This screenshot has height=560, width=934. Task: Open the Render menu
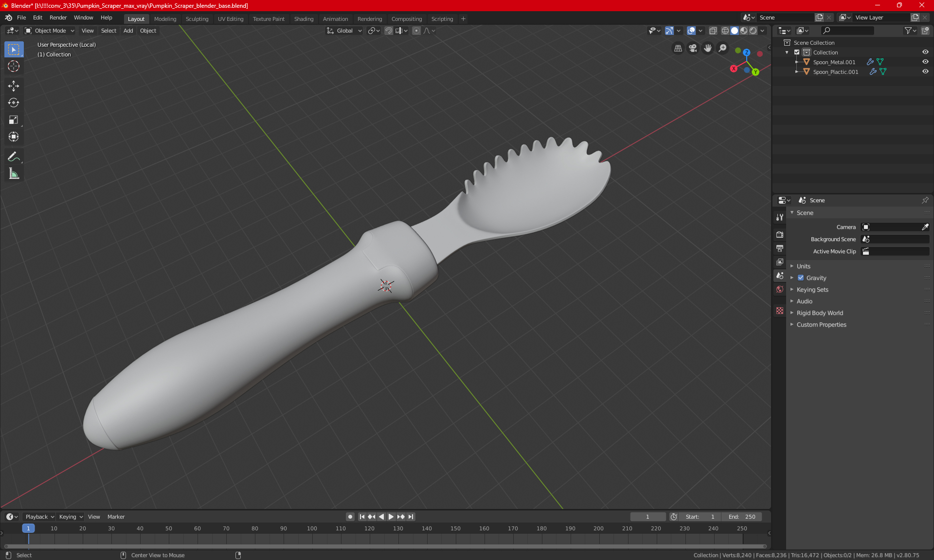click(58, 17)
